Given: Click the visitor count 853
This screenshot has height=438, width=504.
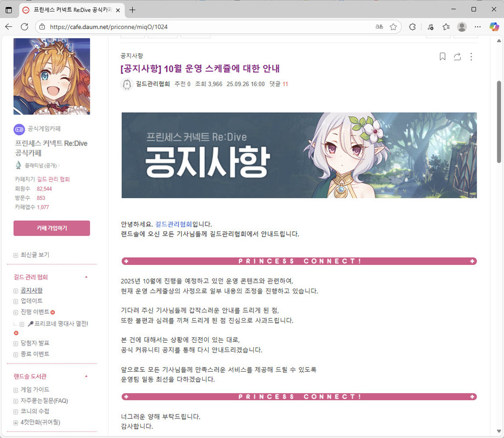Looking at the screenshot, I should click(41, 198).
